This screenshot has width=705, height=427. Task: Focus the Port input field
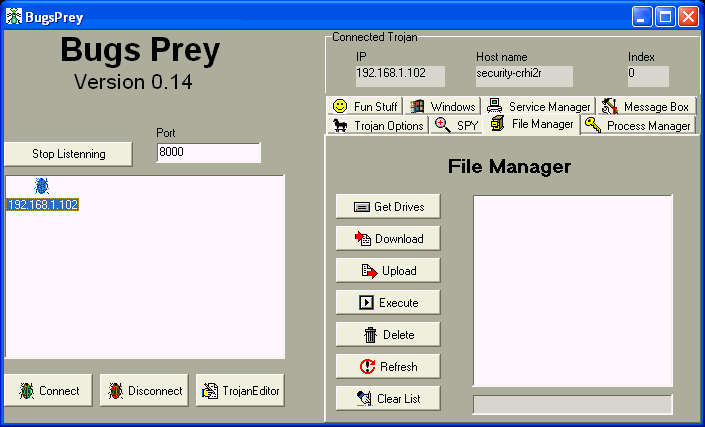(x=208, y=153)
